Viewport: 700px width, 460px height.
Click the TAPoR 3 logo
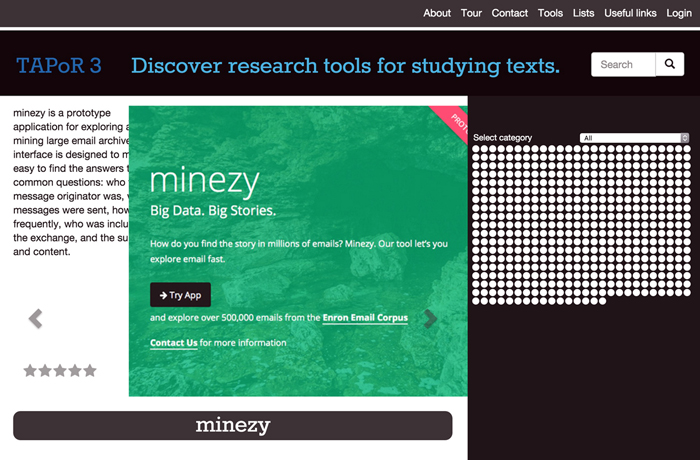point(59,66)
